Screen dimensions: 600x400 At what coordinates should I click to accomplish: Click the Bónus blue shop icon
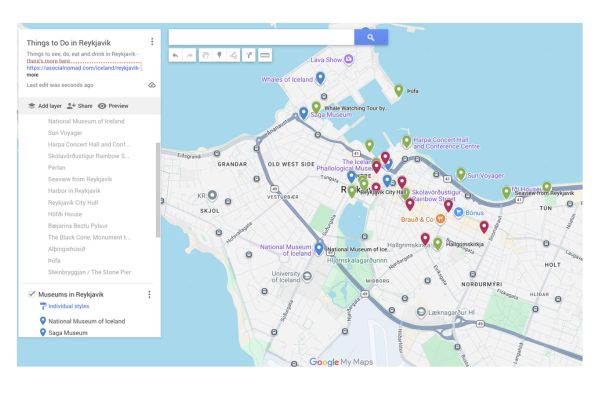(458, 212)
